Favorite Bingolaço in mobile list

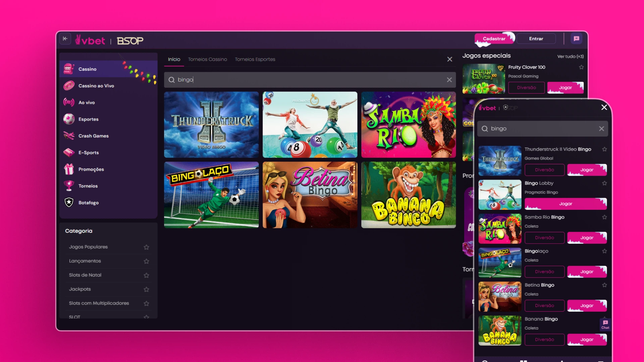pyautogui.click(x=604, y=251)
